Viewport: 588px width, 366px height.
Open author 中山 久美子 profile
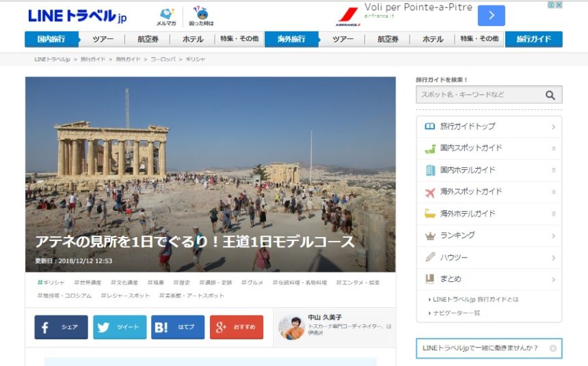(x=325, y=318)
